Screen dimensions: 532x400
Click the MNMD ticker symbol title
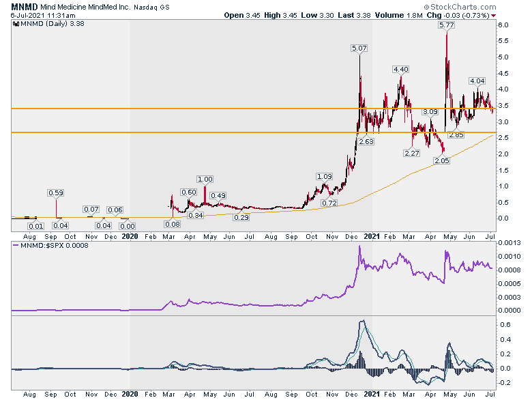[x=25, y=7]
